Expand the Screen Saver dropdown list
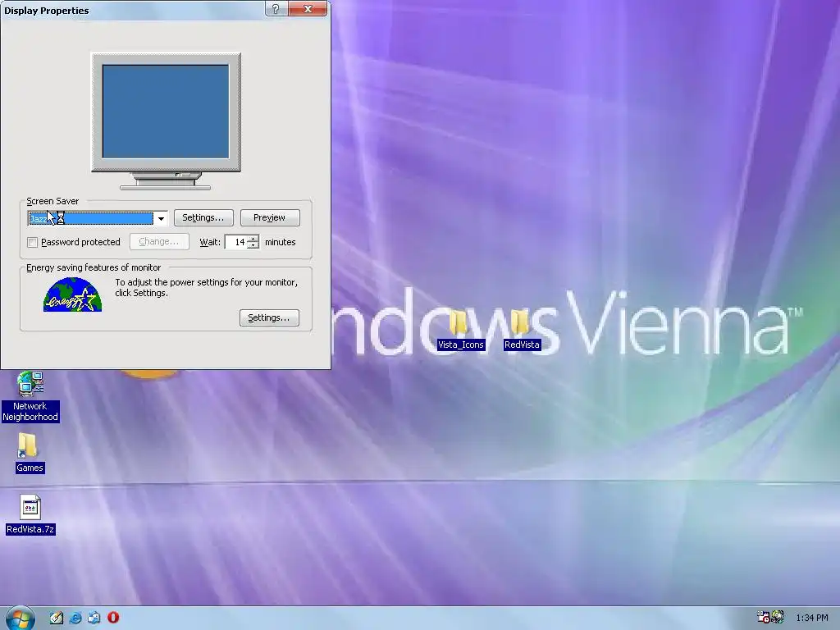Image resolution: width=840 pixels, height=630 pixels. point(161,218)
